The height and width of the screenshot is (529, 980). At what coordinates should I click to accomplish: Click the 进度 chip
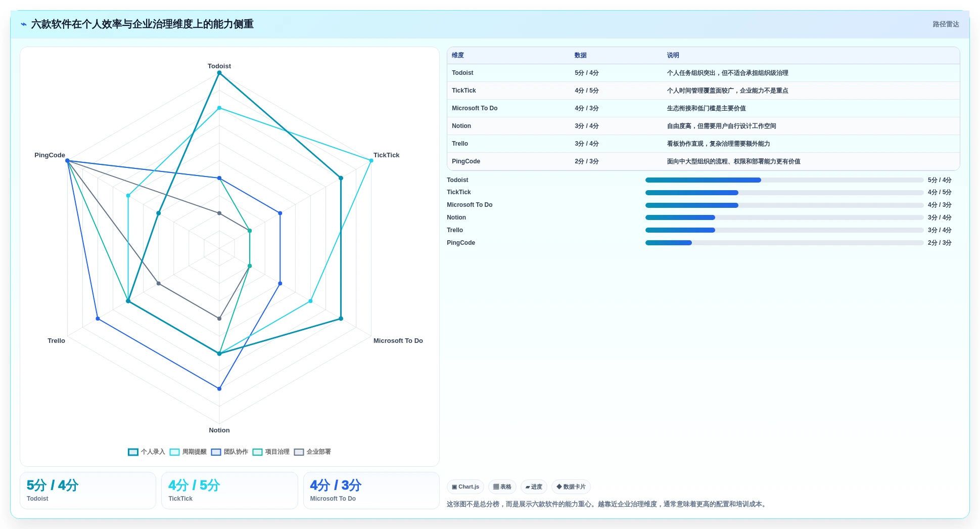(534, 487)
